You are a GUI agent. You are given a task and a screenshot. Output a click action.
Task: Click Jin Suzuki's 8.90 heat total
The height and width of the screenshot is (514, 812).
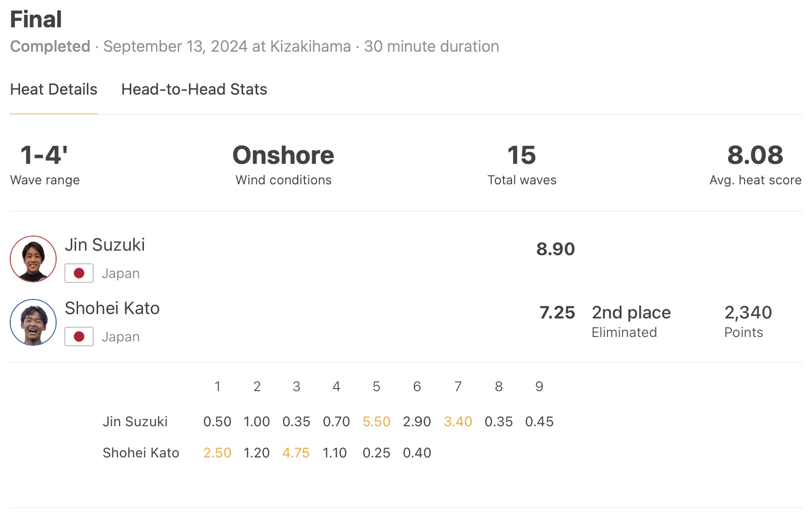click(x=555, y=249)
